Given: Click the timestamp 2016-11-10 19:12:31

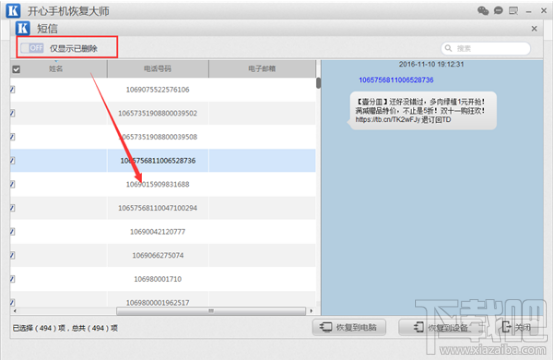Looking at the screenshot, I should coord(431,64).
